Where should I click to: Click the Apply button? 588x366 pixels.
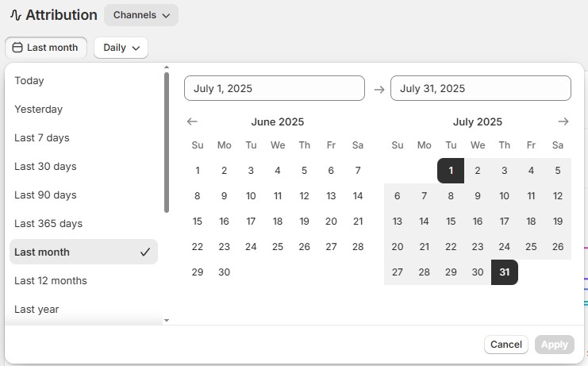(x=554, y=345)
